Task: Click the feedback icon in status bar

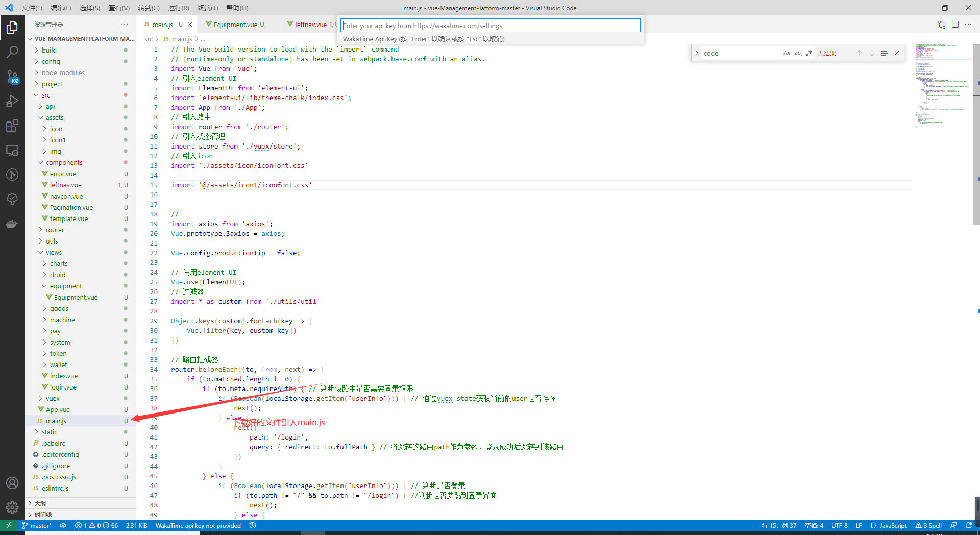Action: click(953, 525)
